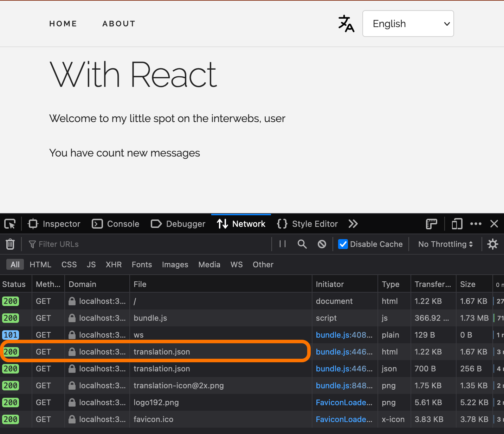Expand hidden DevTools panels with chevron arrows
This screenshot has height=434, width=504.
[x=353, y=224]
